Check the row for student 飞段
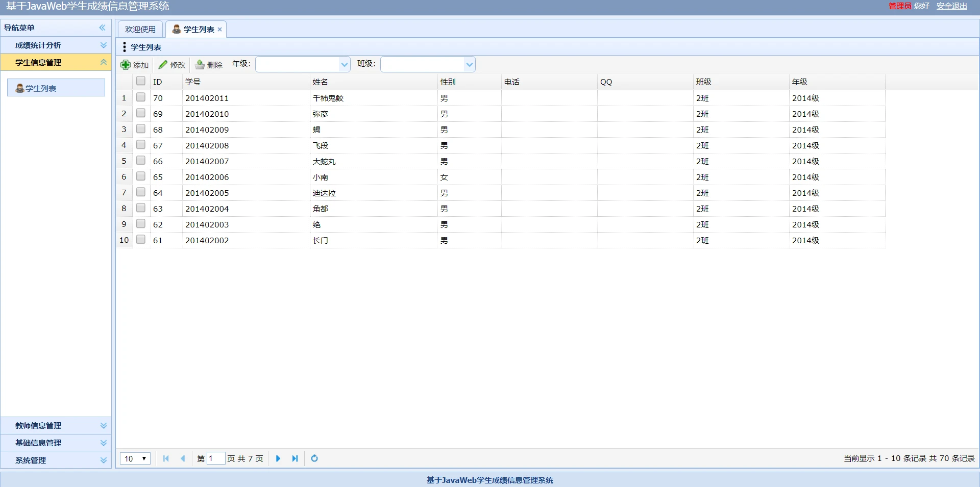 tap(141, 144)
